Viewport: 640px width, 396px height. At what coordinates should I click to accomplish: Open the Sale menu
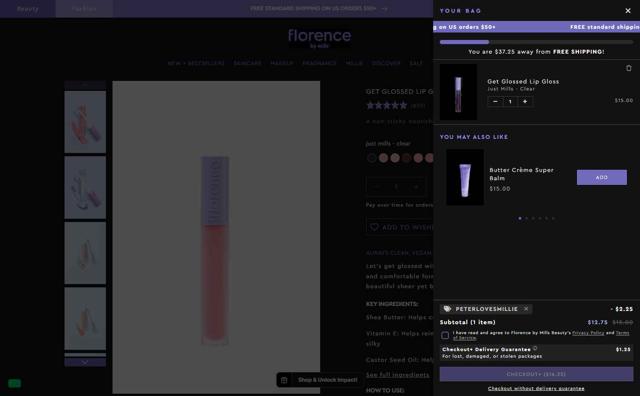pyautogui.click(x=416, y=63)
